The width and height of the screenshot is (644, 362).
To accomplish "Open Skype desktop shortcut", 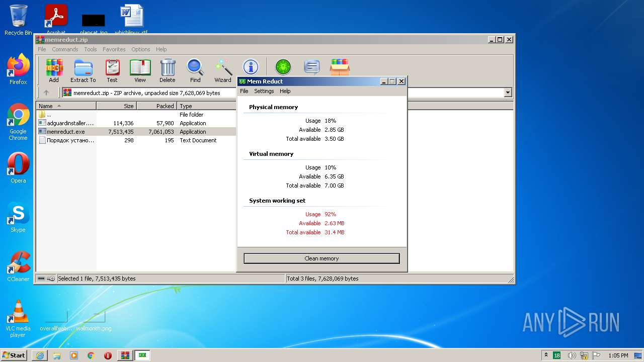I will 18,218.
